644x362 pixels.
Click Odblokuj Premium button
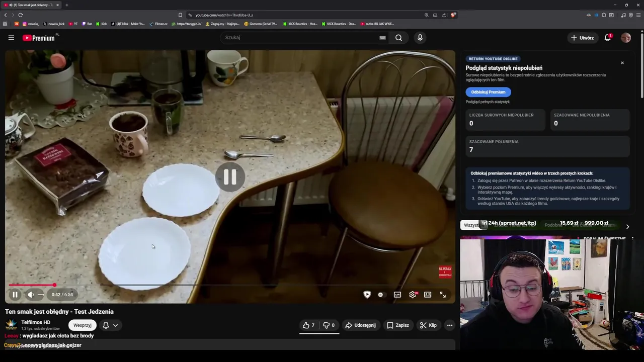tap(488, 92)
